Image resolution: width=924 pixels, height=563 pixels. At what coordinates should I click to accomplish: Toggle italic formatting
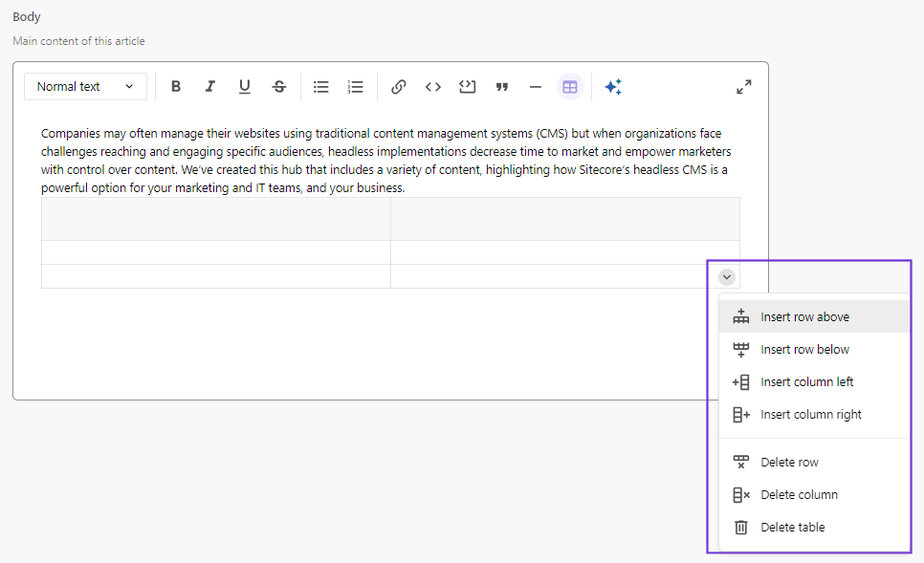209,87
